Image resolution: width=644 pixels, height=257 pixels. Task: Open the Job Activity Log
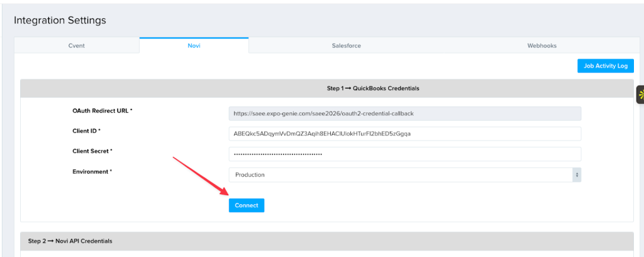[x=605, y=66]
